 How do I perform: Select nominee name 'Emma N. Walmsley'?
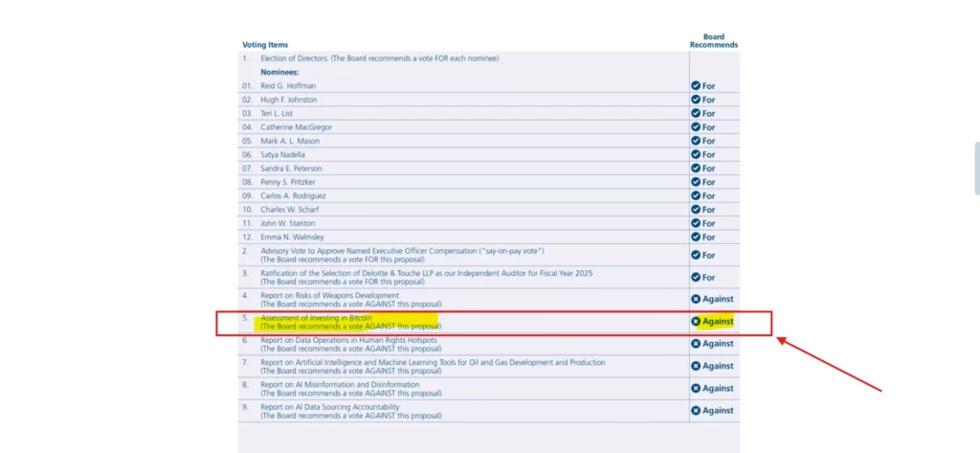(292, 238)
